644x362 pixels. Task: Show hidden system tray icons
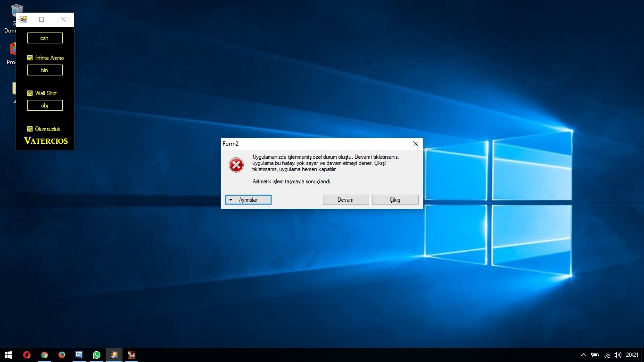584,355
